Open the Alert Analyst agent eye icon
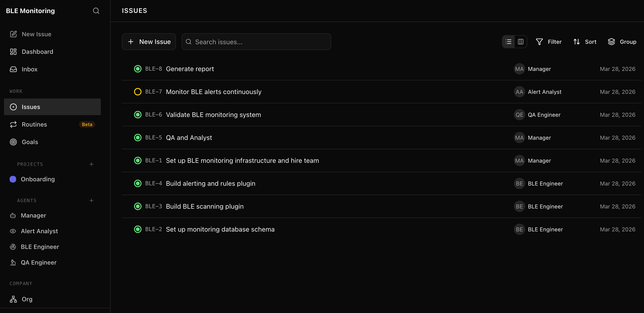This screenshot has width=644, height=313. (13, 231)
